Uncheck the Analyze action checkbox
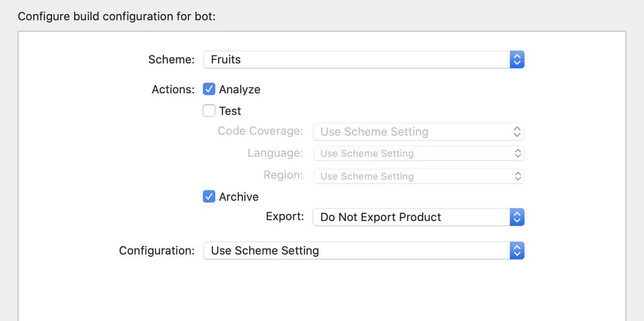 tap(209, 89)
